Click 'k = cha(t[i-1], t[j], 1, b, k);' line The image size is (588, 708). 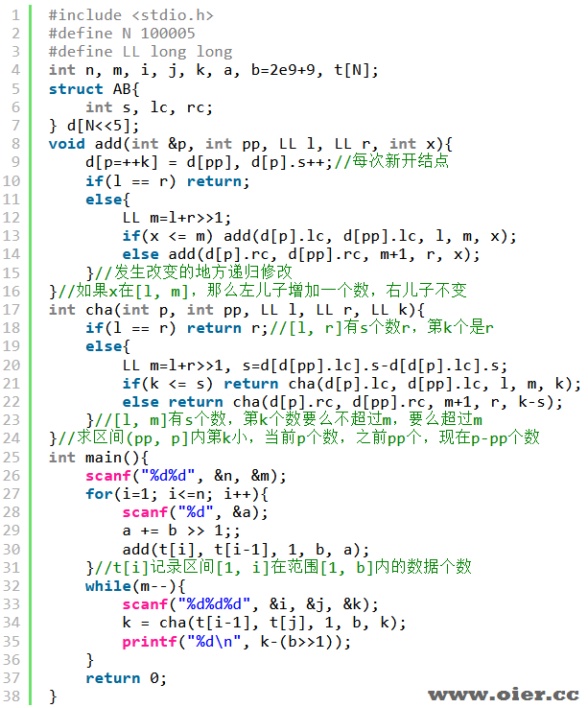[264, 623]
